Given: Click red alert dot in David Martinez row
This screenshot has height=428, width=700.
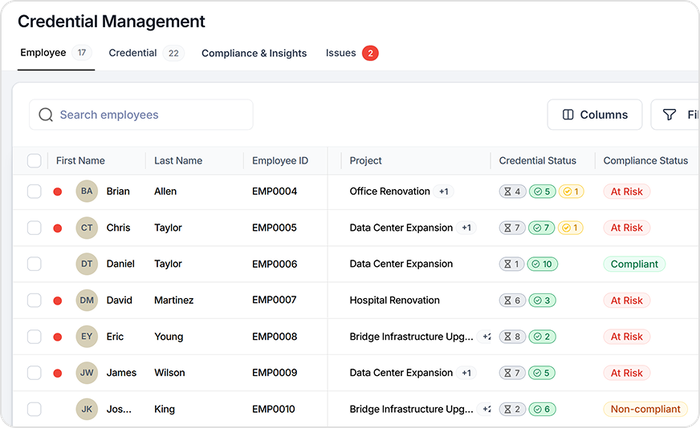Looking at the screenshot, I should coord(57,301).
